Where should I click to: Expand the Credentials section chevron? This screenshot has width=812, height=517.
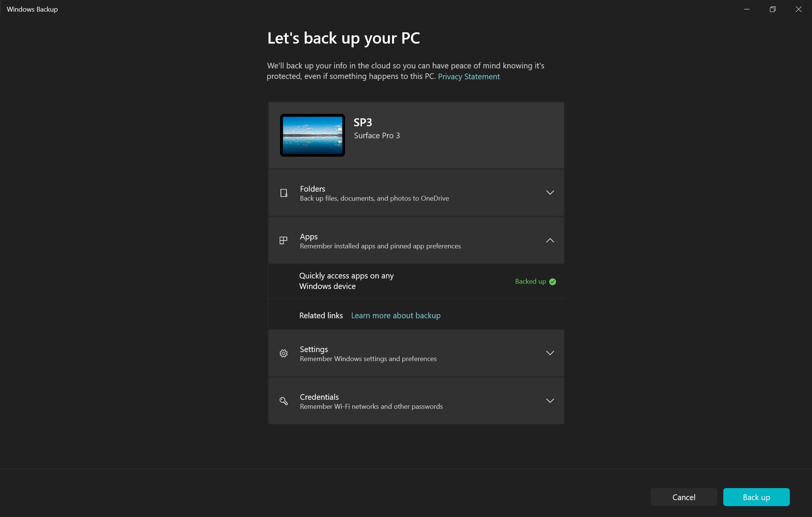pyautogui.click(x=550, y=401)
